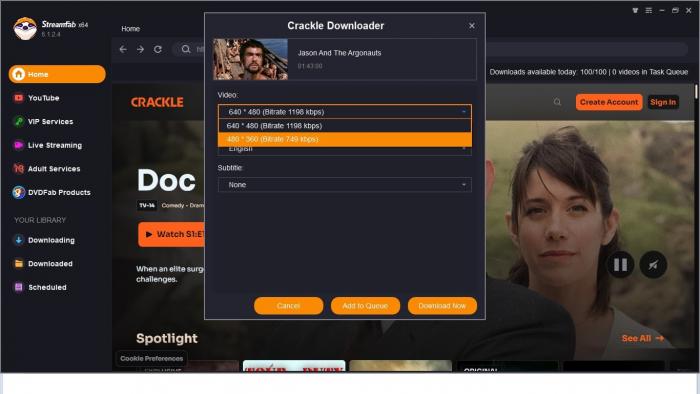Screen dimensions: 700x394
Task: Click the See All link in Spotlight
Action: coord(642,338)
